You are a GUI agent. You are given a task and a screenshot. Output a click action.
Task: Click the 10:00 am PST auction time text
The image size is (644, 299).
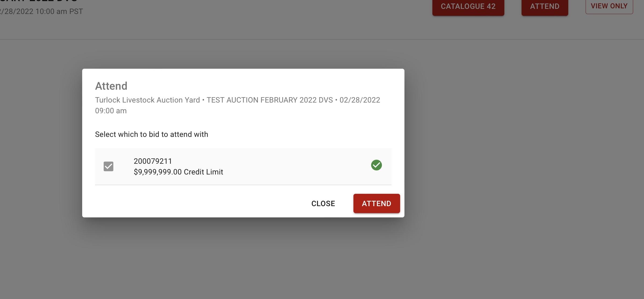click(x=59, y=12)
